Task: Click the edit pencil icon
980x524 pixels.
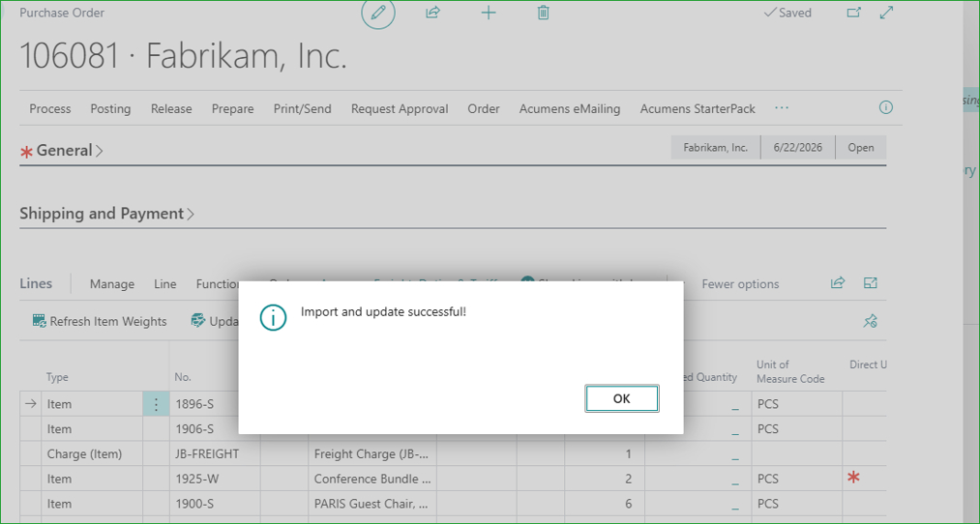Action: click(378, 13)
